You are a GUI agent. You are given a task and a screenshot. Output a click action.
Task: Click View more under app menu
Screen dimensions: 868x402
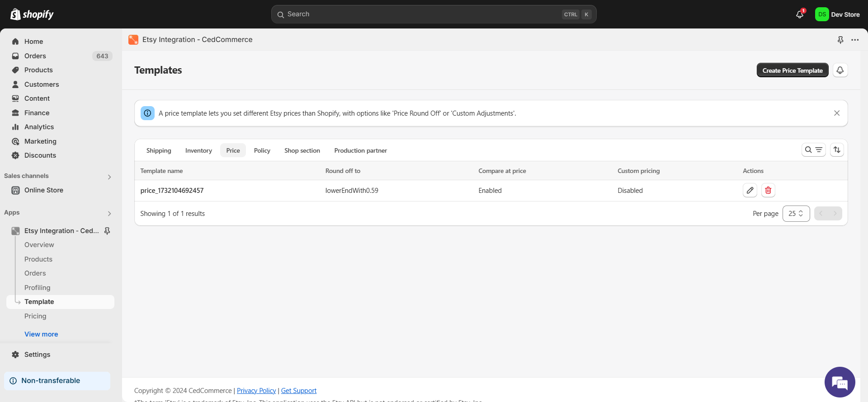click(x=41, y=334)
